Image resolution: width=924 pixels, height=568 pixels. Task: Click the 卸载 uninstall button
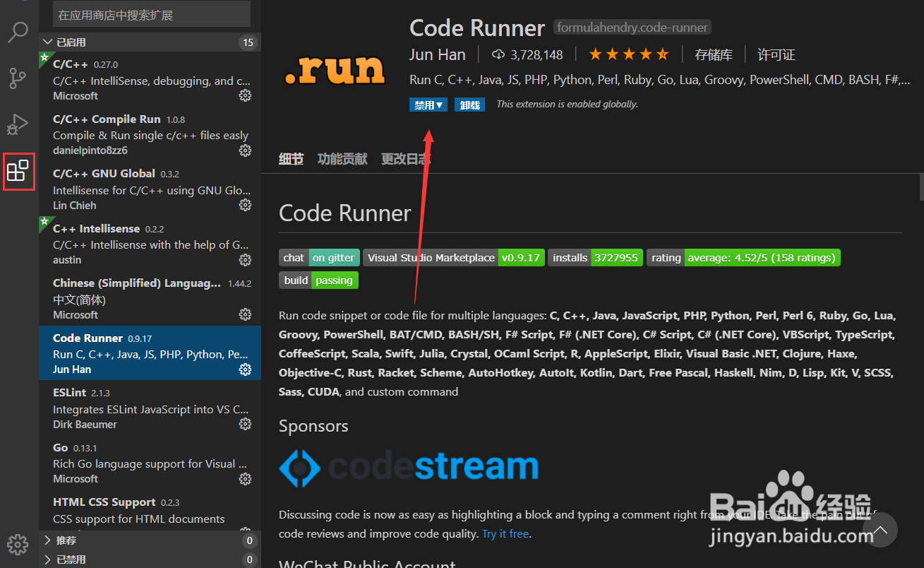(x=469, y=105)
